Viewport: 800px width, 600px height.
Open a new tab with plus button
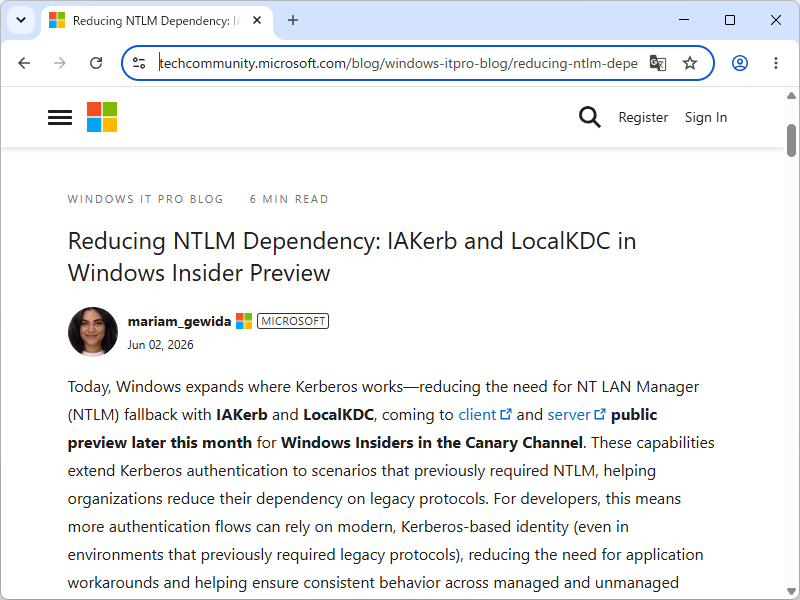[293, 20]
